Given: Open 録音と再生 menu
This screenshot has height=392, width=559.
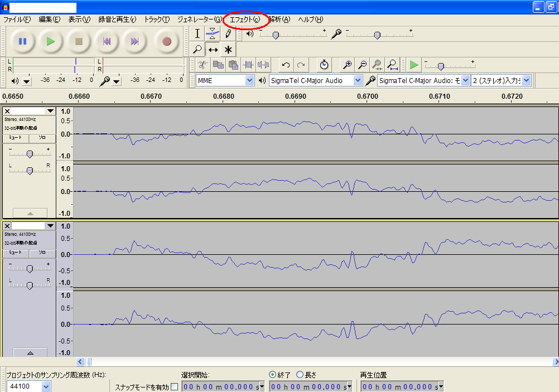Looking at the screenshot, I should coord(117,20).
